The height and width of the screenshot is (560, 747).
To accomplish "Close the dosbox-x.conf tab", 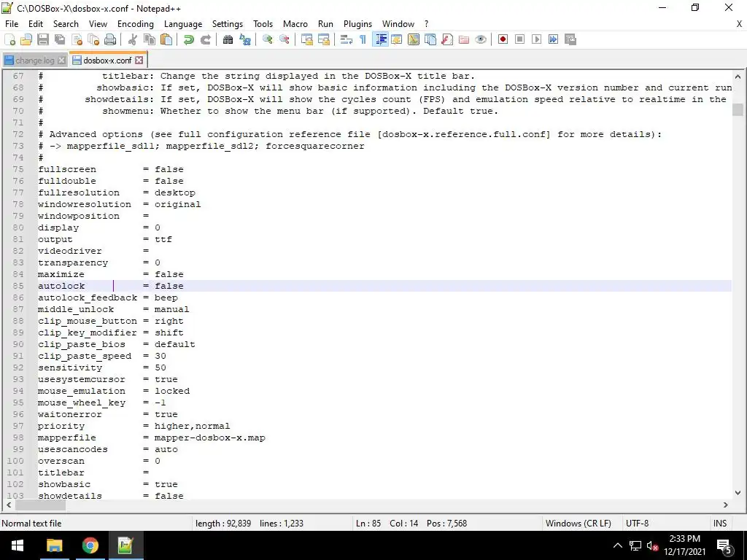I will tap(139, 60).
